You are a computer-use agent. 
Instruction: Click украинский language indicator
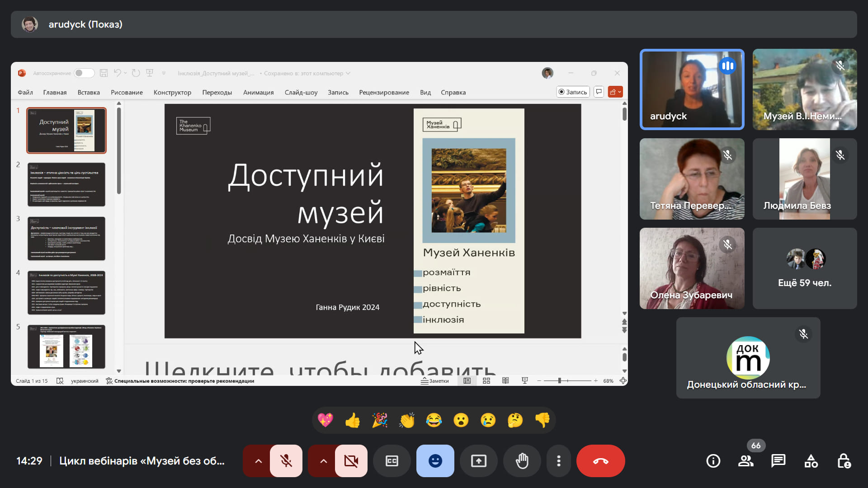click(85, 381)
